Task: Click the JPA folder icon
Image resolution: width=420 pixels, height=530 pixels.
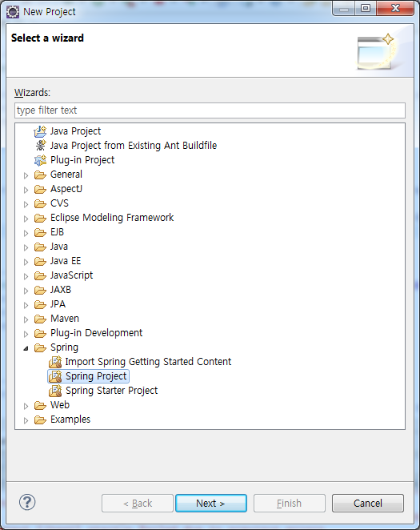Action: 40,304
